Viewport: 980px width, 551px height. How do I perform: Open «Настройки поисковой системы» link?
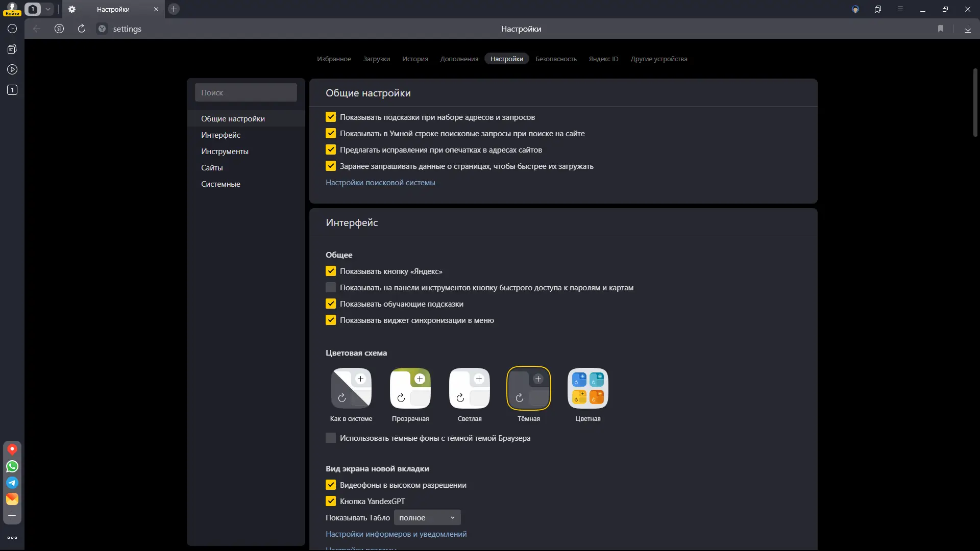(x=380, y=183)
